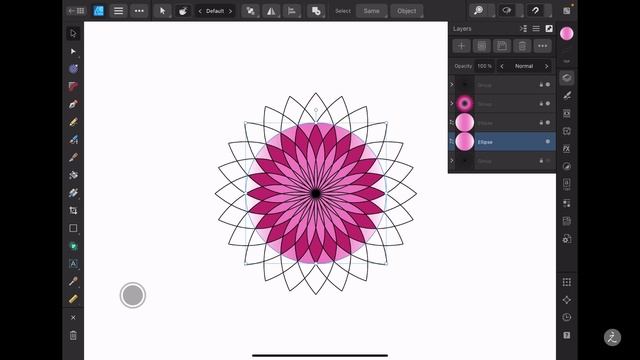Open the boolean geometry options in the top bar
Screen dimensions: 640x360
(316, 11)
